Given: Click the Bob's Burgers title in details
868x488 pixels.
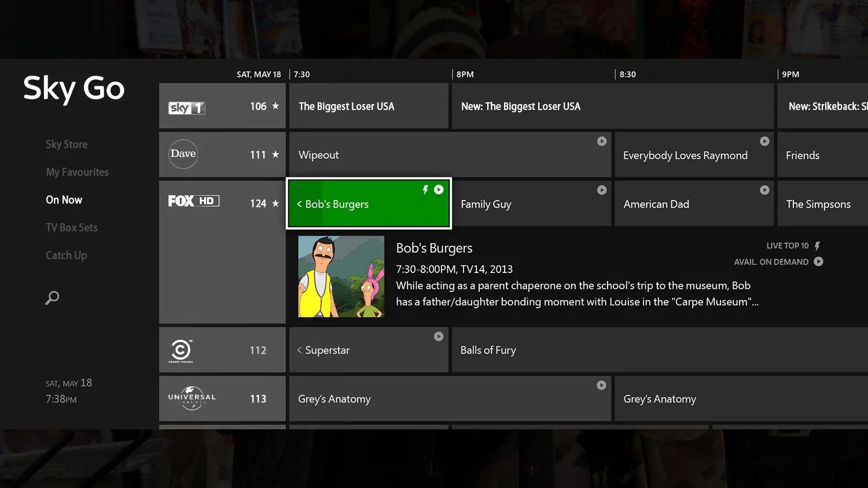Looking at the screenshot, I should [434, 248].
